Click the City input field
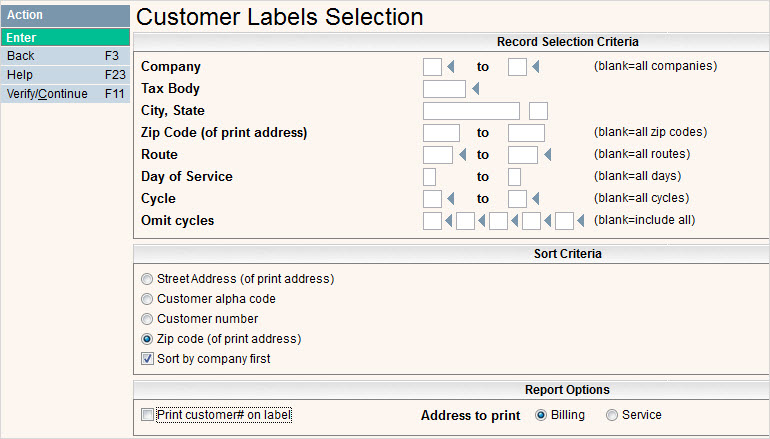This screenshot has height=439, width=770. (471, 111)
